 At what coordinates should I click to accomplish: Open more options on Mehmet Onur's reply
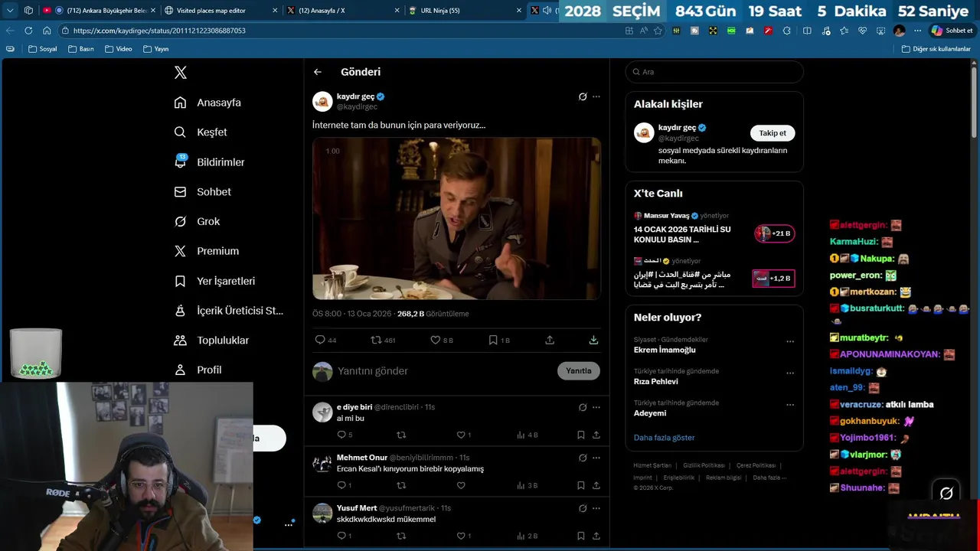(x=596, y=458)
